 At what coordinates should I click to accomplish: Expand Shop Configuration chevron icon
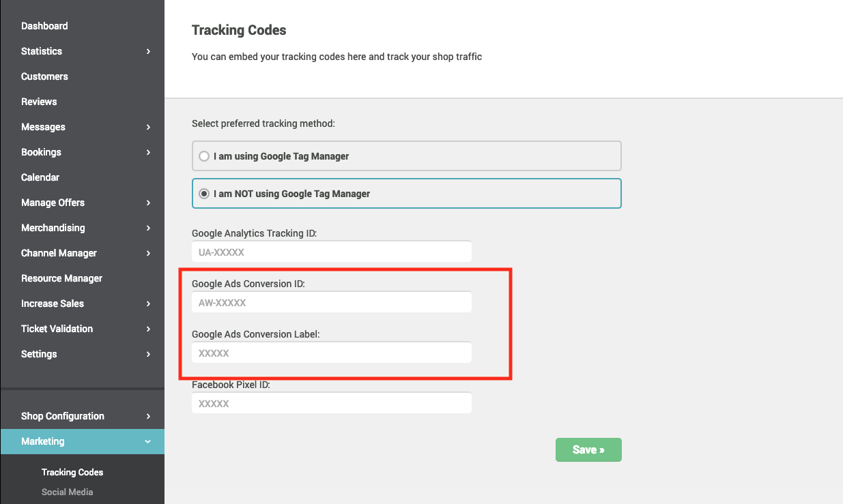tap(148, 416)
